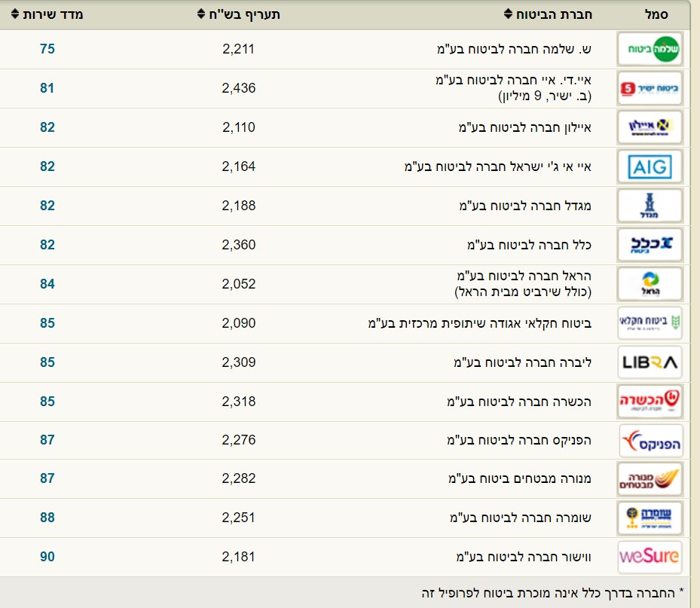Select tariff value 2,360
Image resolution: width=700 pixels, height=608 pixels.
tap(238, 245)
